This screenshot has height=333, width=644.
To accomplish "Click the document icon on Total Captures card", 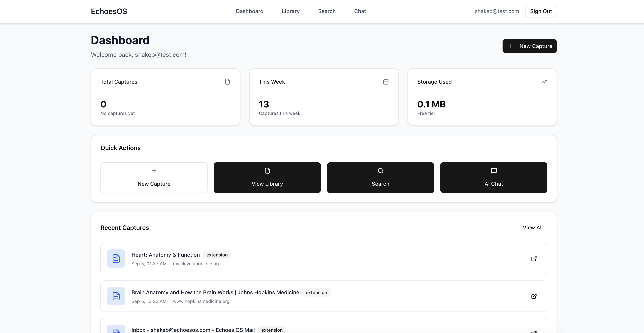I will pos(227,82).
